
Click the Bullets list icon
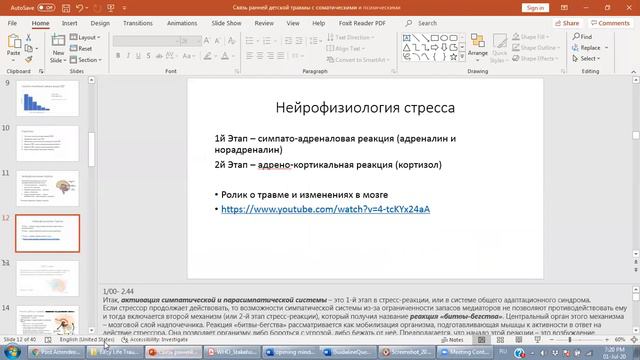249,41
